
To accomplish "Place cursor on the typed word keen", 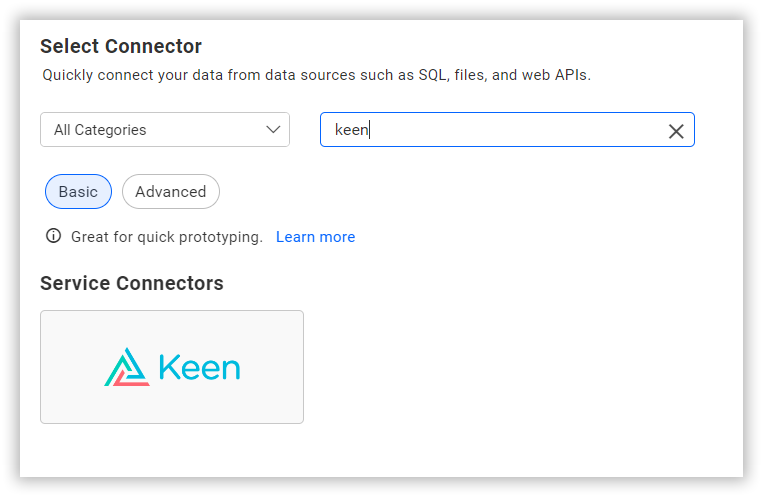I will coord(351,130).
